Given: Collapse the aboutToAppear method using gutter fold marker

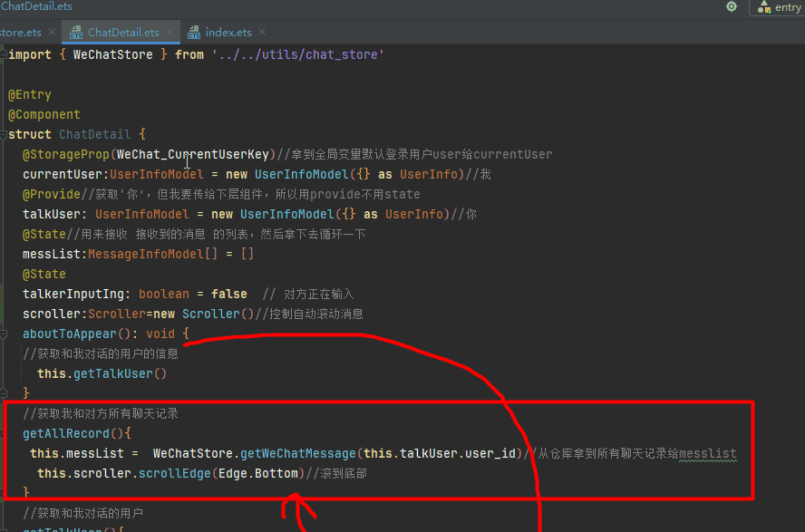Looking at the screenshot, I should 5,334.
